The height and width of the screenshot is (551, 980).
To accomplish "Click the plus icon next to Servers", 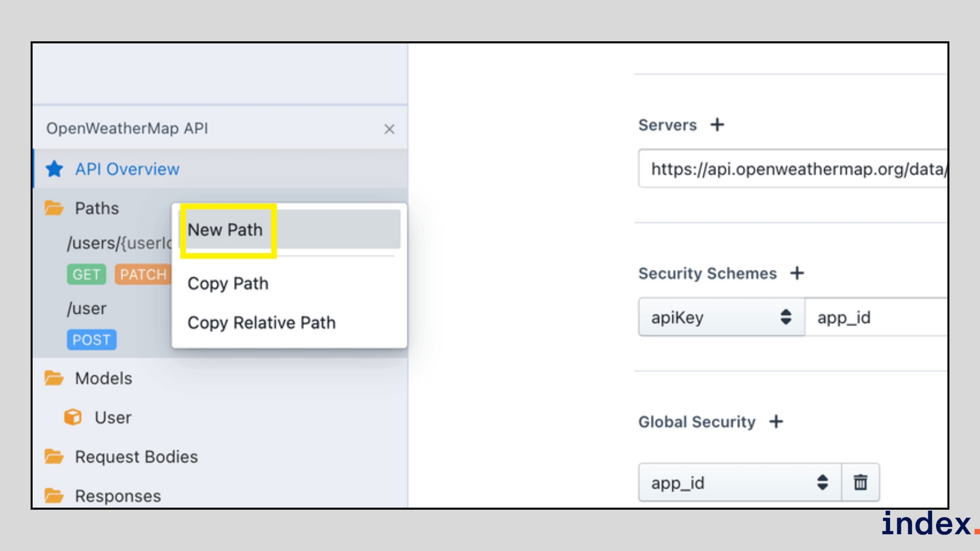I will (x=717, y=125).
